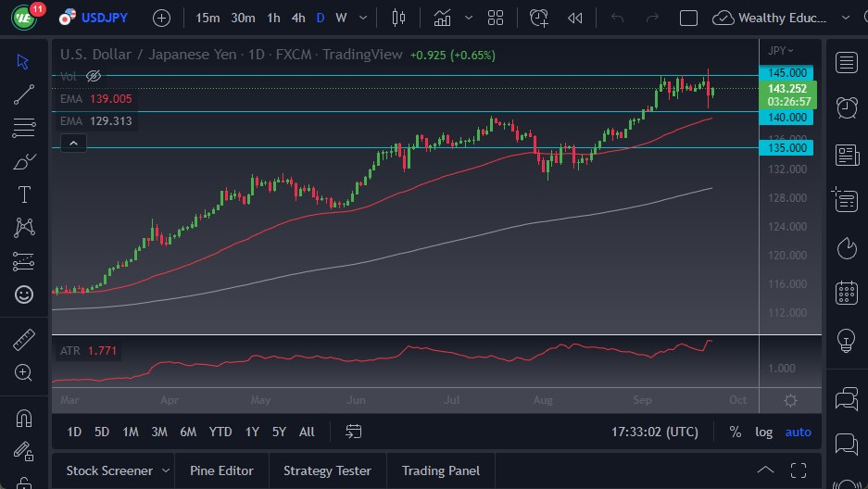Toggle auto scale for the chart
Image resolution: width=868 pixels, height=489 pixels.
click(798, 432)
